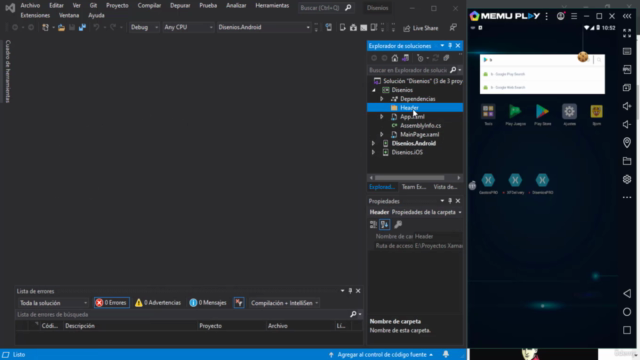Viewport: 640px width, 360px height.
Task: Open the Any CPU platform dropdown
Action: click(x=188, y=27)
